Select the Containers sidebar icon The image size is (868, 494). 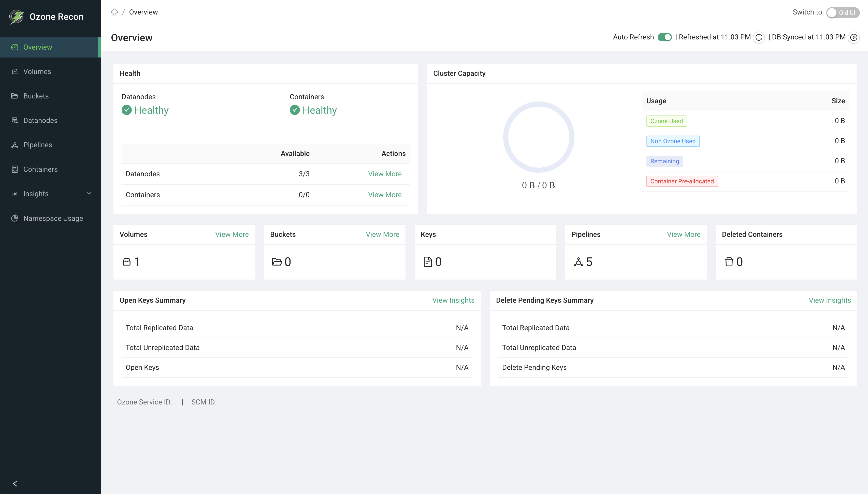(15, 169)
